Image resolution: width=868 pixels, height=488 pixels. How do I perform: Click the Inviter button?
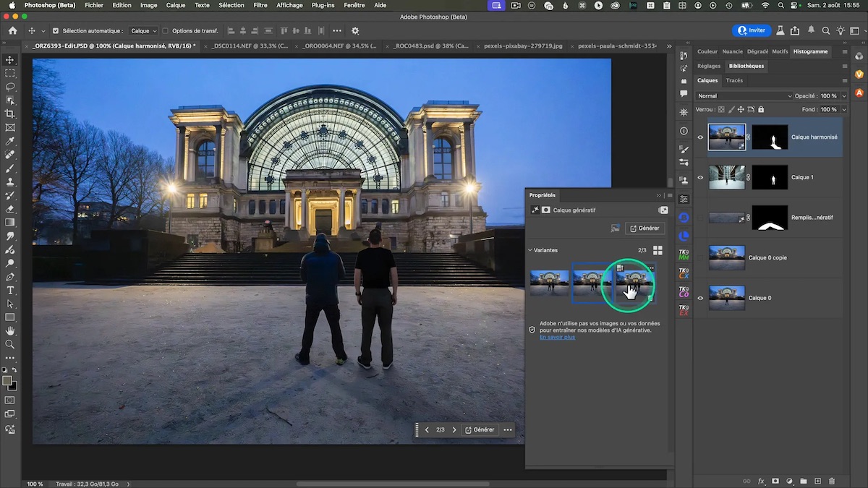point(752,31)
